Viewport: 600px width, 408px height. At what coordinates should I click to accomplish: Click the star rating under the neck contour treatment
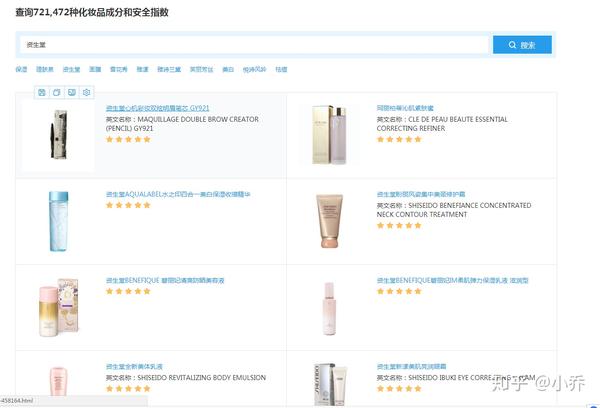point(399,225)
